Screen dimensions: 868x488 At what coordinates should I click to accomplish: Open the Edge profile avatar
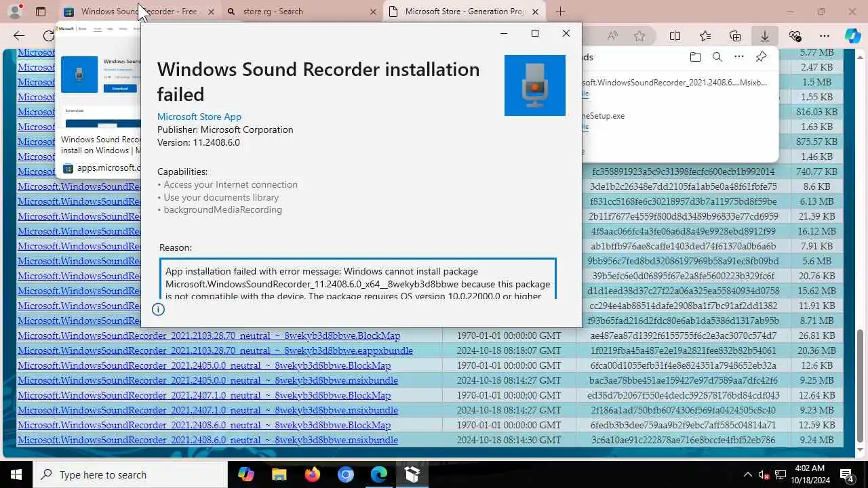(15, 11)
